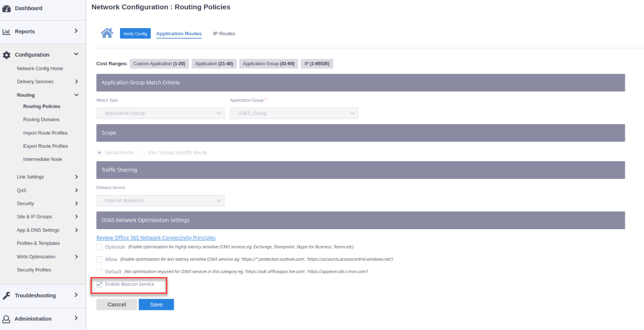Uncheck Enable Beacon Service checkbox
This screenshot has width=644, height=330.
point(99,284)
